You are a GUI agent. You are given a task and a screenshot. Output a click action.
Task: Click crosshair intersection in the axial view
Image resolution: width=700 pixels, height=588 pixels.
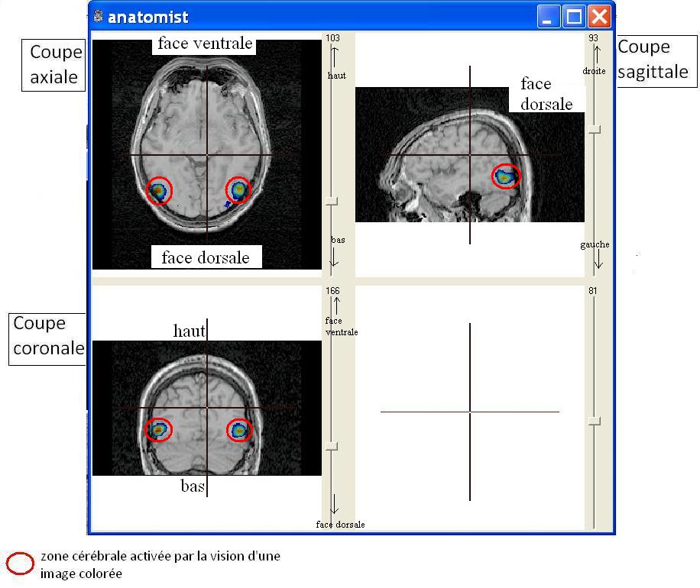(x=207, y=155)
